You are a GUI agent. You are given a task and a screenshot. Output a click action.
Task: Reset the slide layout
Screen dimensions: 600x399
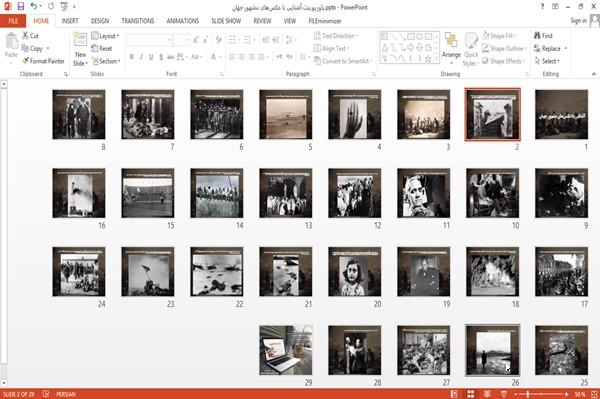point(102,49)
